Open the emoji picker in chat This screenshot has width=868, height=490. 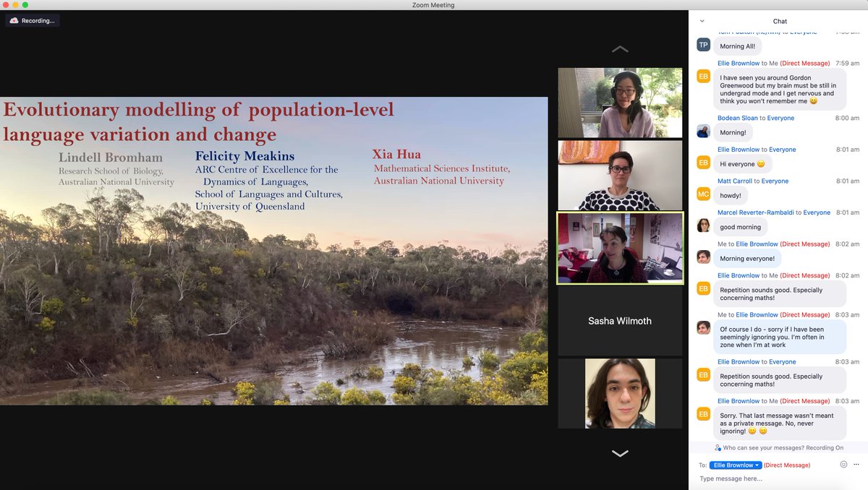pyautogui.click(x=843, y=465)
